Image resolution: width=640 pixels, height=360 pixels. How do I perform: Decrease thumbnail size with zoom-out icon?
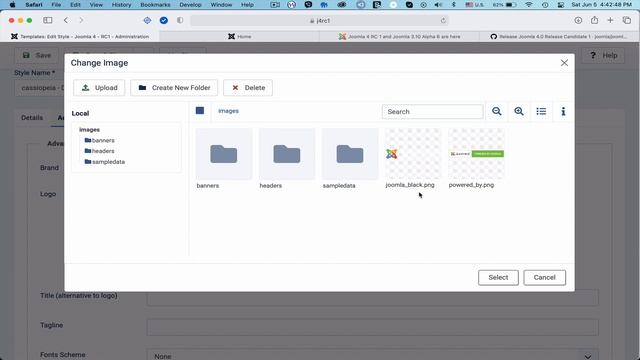pos(497,111)
